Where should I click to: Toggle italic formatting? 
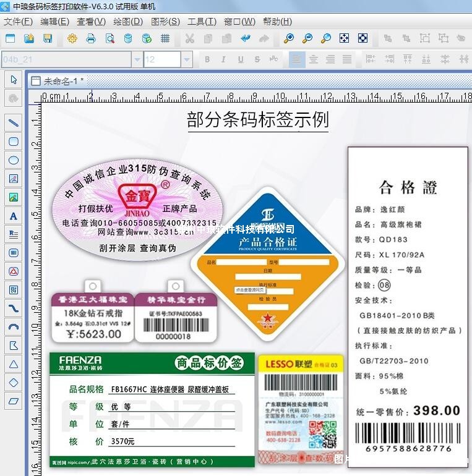pyautogui.click(x=223, y=59)
